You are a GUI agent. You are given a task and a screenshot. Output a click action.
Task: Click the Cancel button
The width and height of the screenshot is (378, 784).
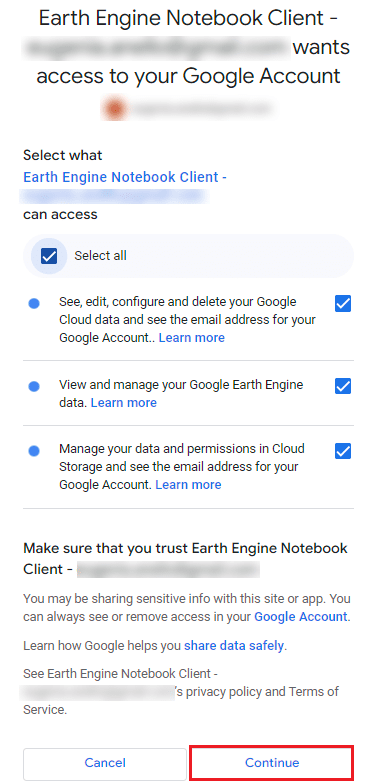(105, 762)
